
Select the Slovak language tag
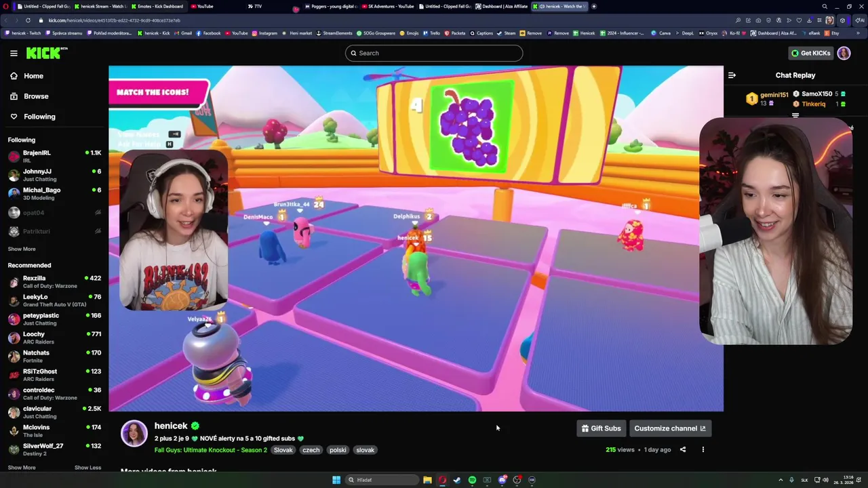283,450
